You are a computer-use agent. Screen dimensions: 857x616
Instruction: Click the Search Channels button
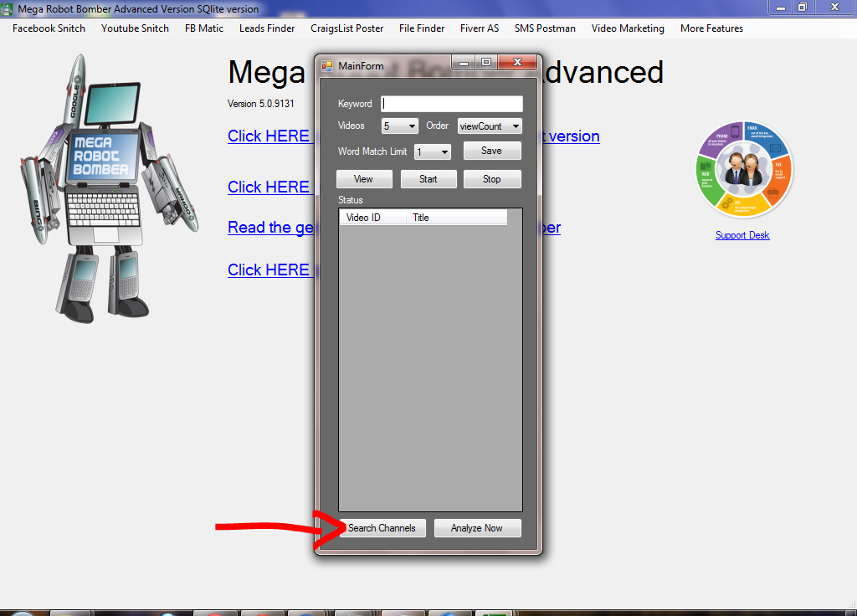pyautogui.click(x=382, y=528)
